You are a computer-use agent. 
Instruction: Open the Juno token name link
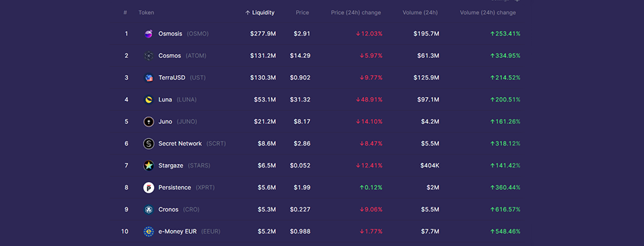coord(165,122)
